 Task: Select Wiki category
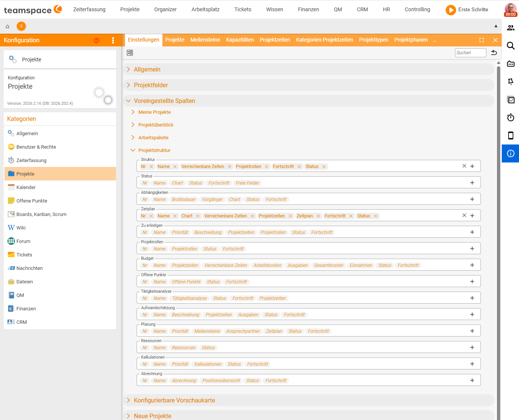pos(60,228)
